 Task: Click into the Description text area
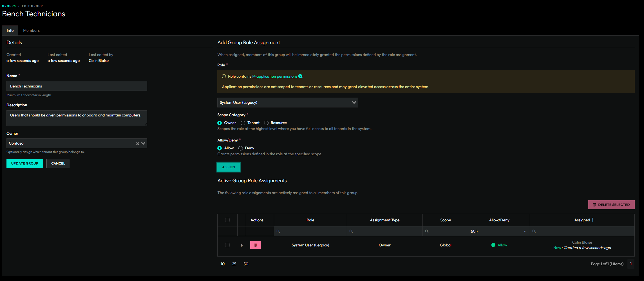coord(77,118)
